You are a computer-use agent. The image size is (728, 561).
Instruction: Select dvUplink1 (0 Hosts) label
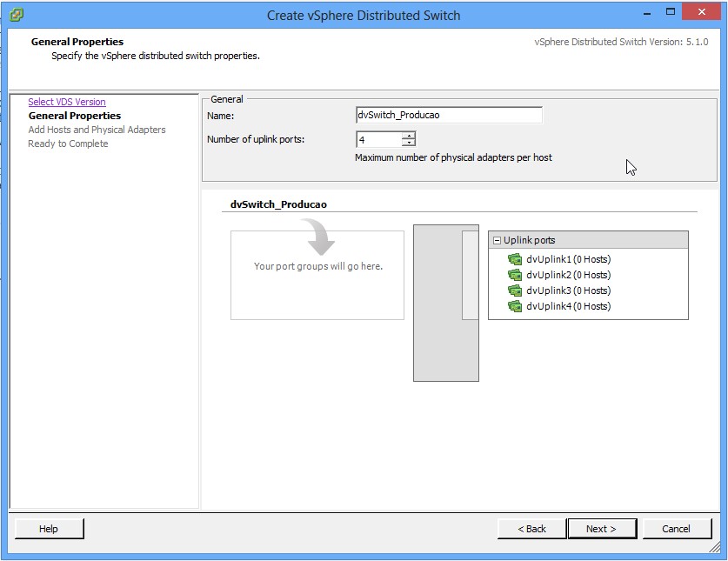coord(568,259)
